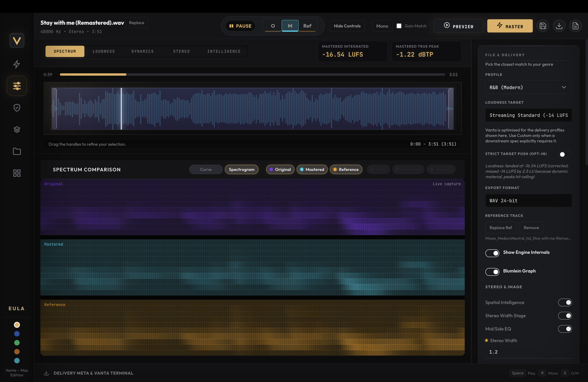The image size is (588, 382).
Task: Open the Loudness Target dropdown
Action: pyautogui.click(x=528, y=115)
